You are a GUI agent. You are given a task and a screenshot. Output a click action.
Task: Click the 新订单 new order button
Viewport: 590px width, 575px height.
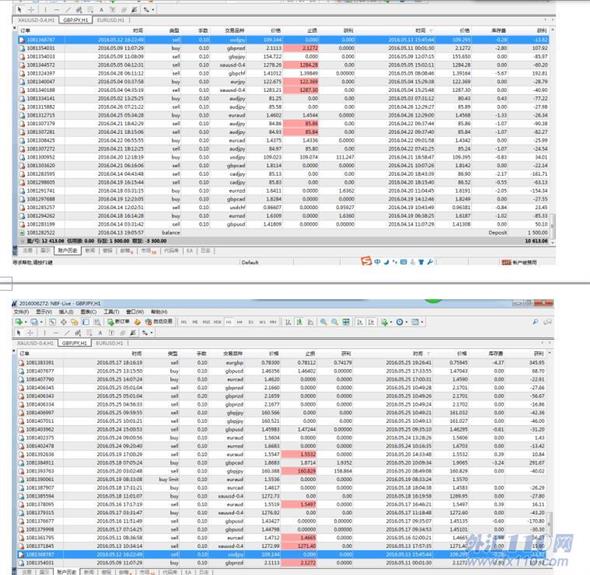tap(119, 321)
